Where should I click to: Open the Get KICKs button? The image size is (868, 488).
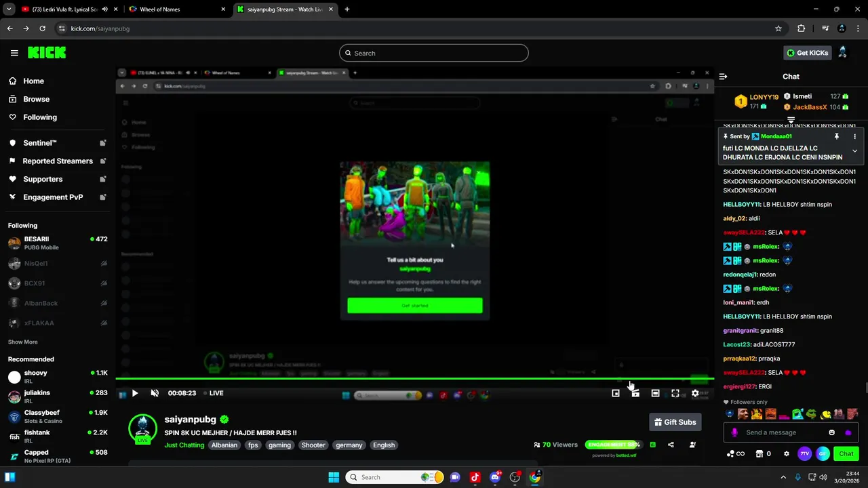pyautogui.click(x=807, y=53)
